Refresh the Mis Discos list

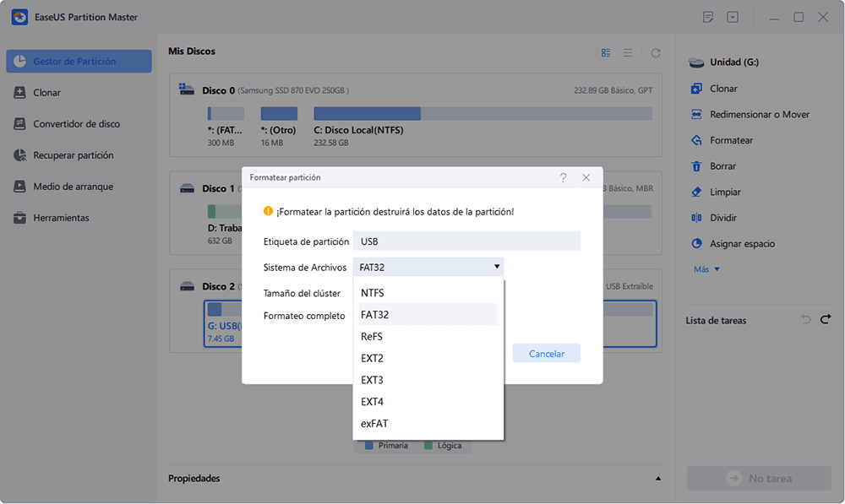click(656, 53)
